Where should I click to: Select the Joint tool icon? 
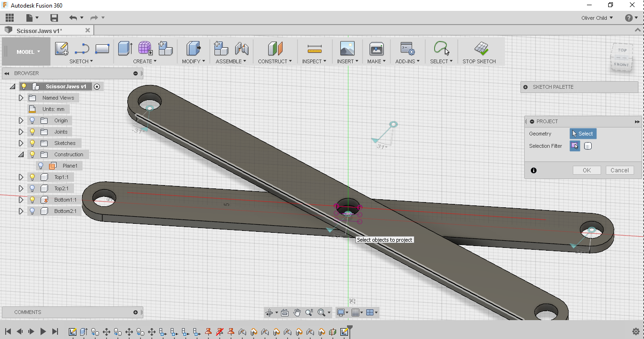[241, 48]
